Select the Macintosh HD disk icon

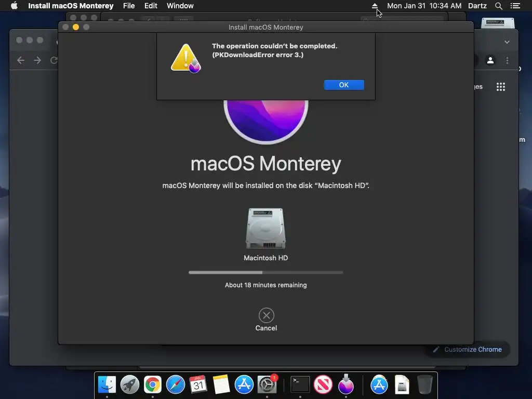tap(265, 229)
